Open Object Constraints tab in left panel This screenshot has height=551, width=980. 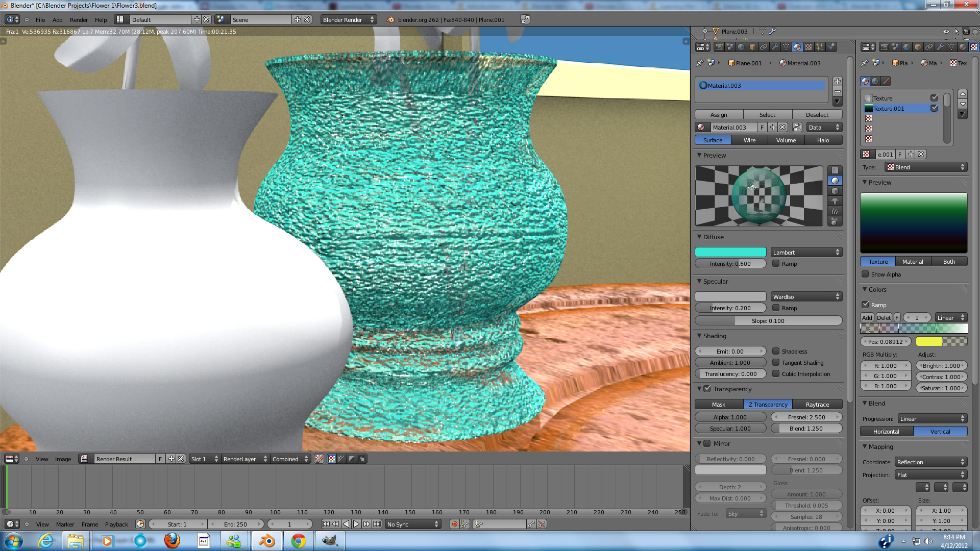point(764,47)
